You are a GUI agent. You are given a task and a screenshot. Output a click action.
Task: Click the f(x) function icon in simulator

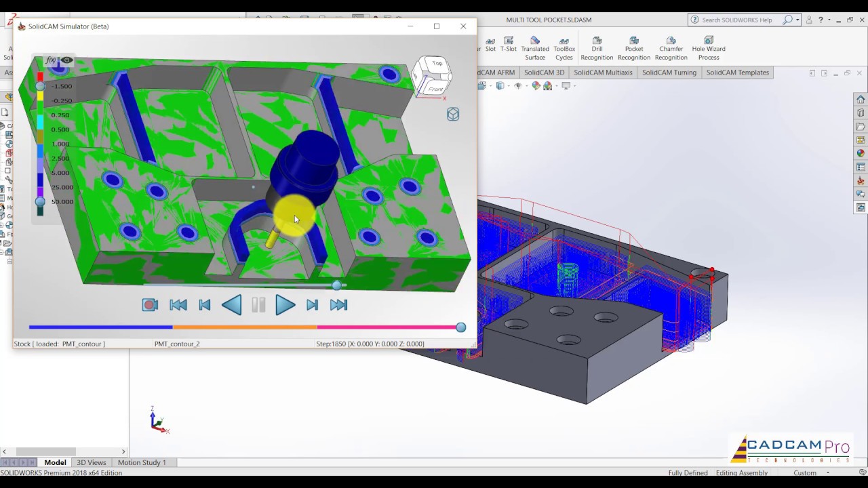[50, 60]
